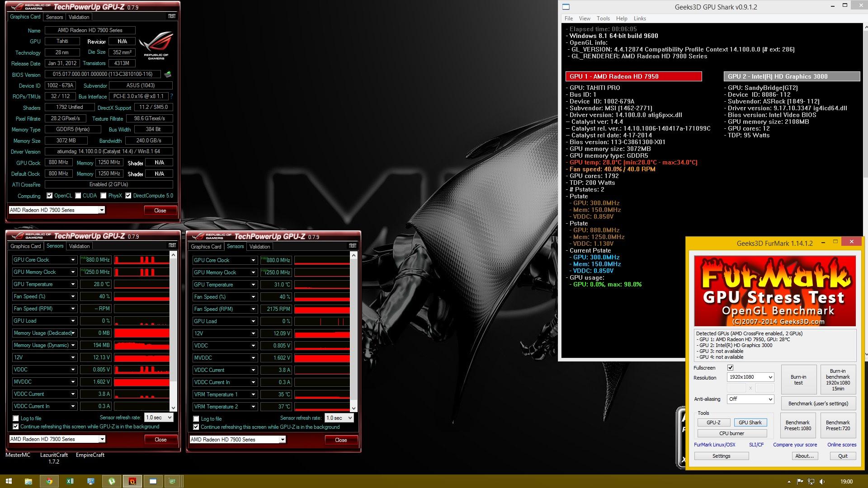Click camera icon in bottom-right GPU-Z sensors window

[x=353, y=246]
